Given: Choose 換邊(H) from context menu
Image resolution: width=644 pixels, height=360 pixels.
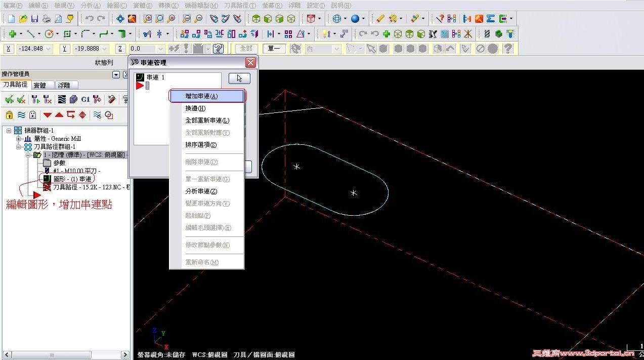Looking at the screenshot, I should coord(207,108).
